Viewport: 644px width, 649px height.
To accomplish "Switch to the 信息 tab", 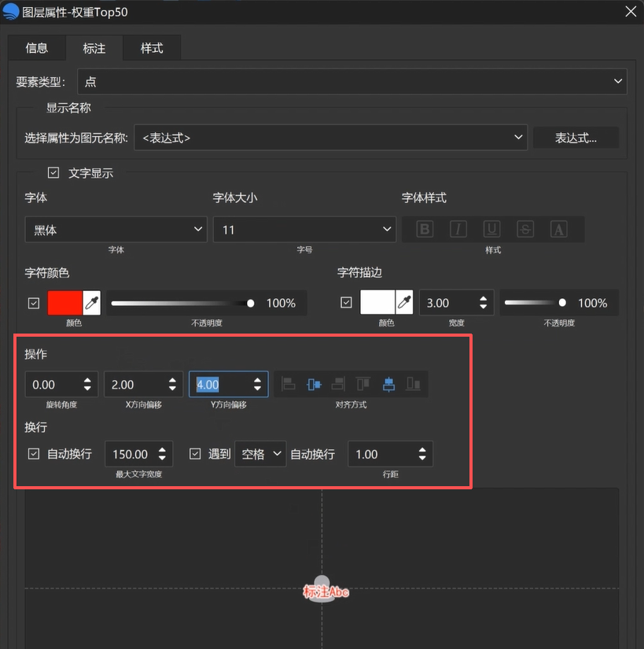I will pos(37,48).
